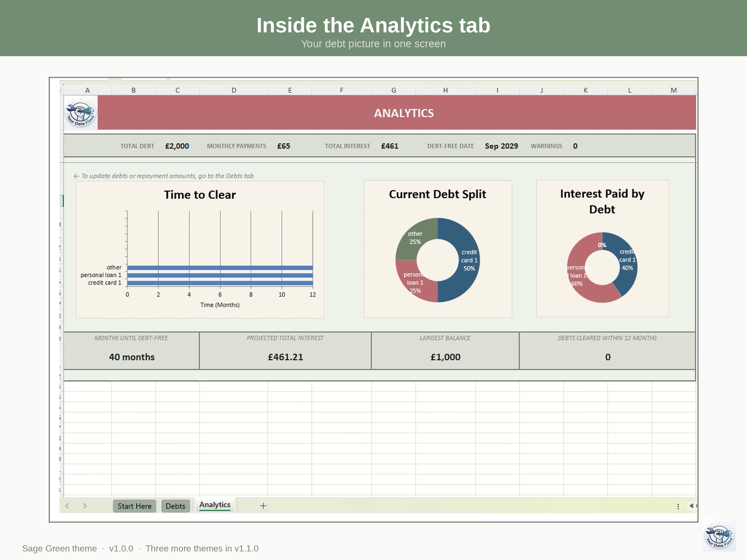Select the Interest Paid by Debt title
The image size is (747, 560).
tap(602, 201)
